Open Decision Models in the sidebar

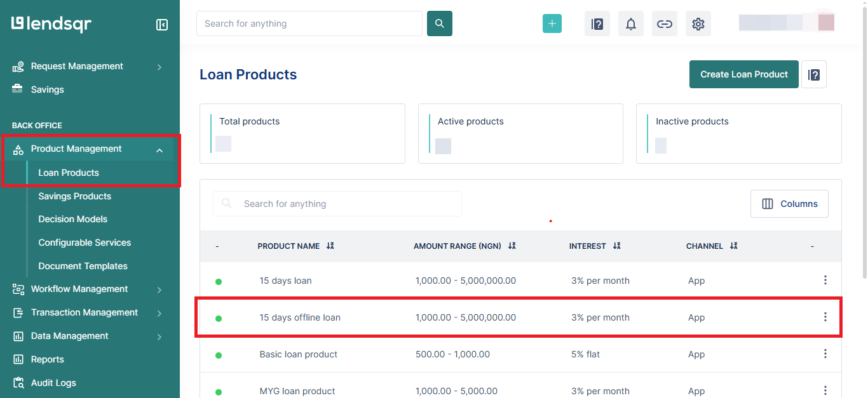pos(72,219)
